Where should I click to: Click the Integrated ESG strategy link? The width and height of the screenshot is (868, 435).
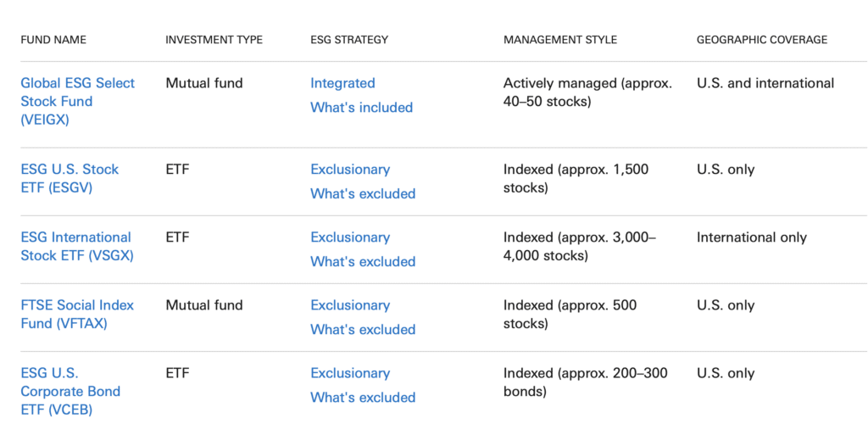click(x=342, y=83)
